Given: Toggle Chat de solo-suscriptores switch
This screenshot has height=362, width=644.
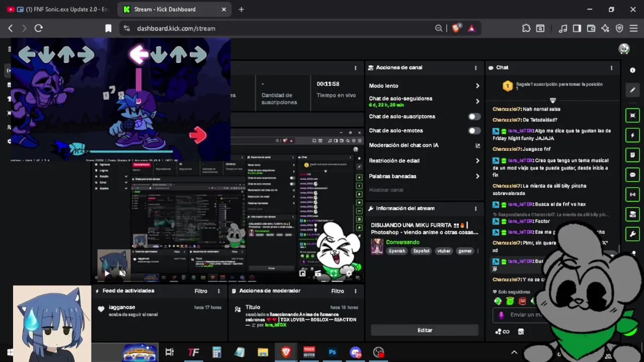Looking at the screenshot, I should point(474,117).
